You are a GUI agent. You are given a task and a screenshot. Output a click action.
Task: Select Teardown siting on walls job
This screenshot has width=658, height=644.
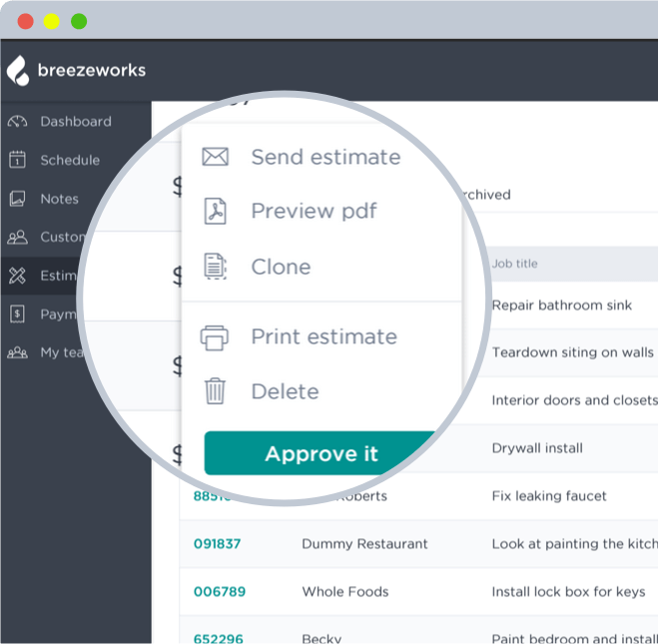(573, 352)
